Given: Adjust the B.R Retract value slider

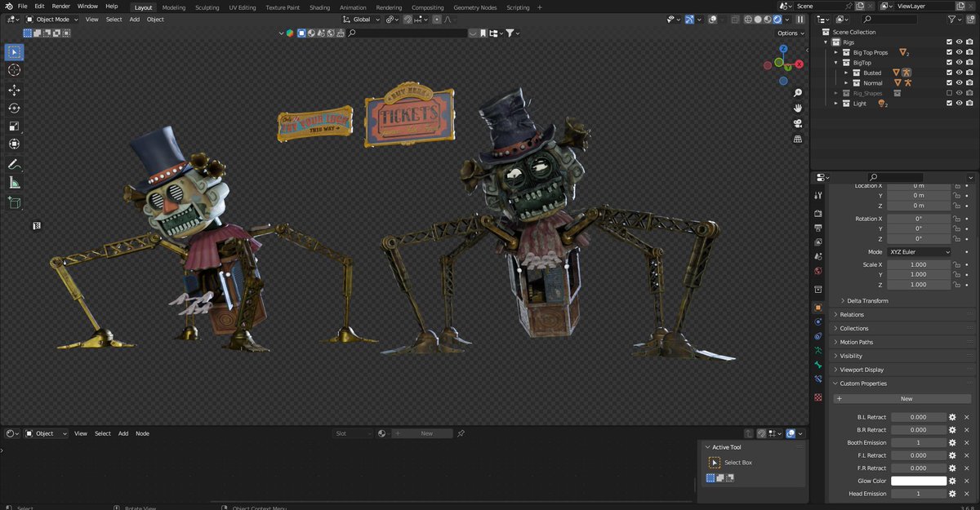Looking at the screenshot, I should point(919,429).
